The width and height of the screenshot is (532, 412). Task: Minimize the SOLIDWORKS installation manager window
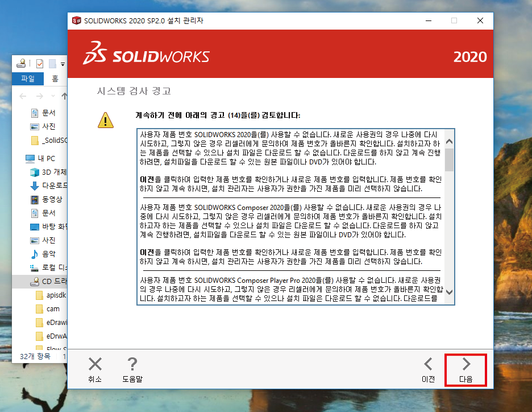click(429, 20)
